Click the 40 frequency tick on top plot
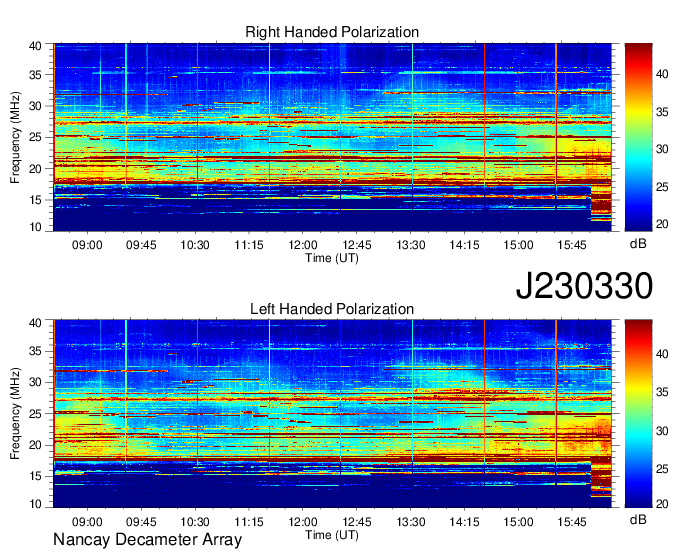Image resolution: width=680 pixels, height=552 pixels. [x=35, y=46]
